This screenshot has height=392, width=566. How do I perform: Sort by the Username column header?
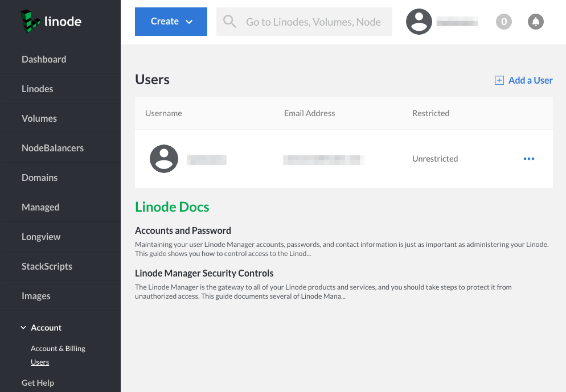(x=163, y=113)
